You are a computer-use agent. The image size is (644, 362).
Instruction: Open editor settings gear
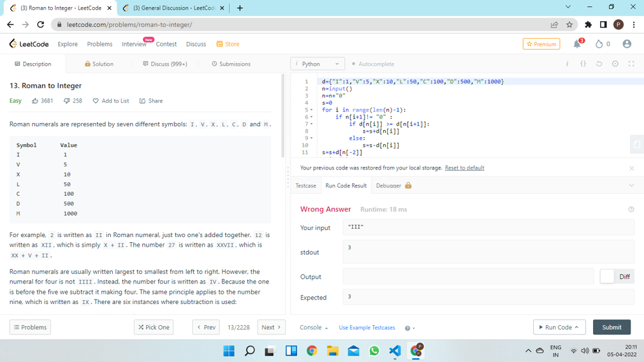point(615,64)
